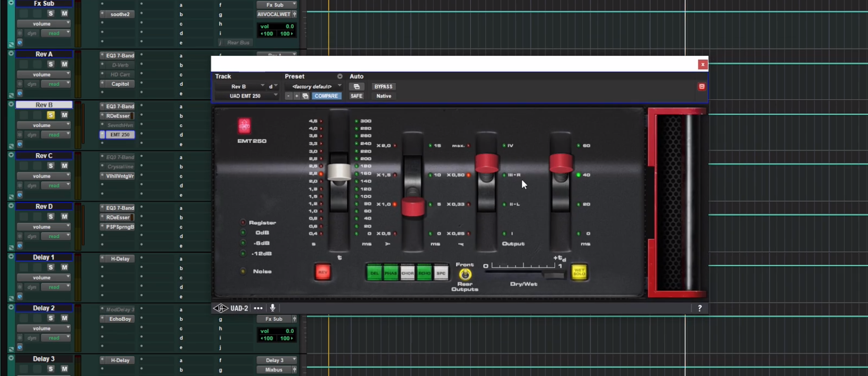The image size is (868, 376).
Task: Click the COMPARE button
Action: coord(326,96)
